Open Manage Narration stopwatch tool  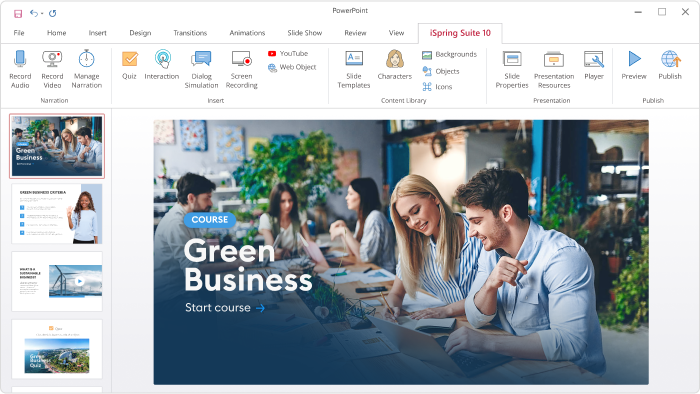point(87,58)
